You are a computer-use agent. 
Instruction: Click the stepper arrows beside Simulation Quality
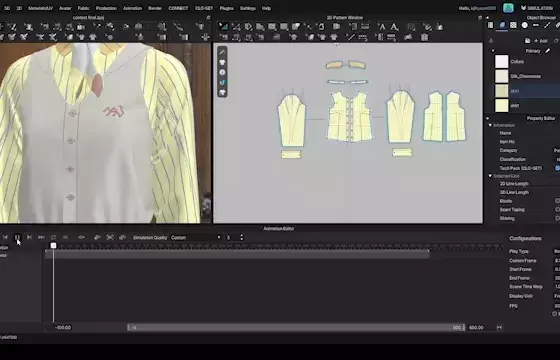pyautogui.click(x=242, y=237)
